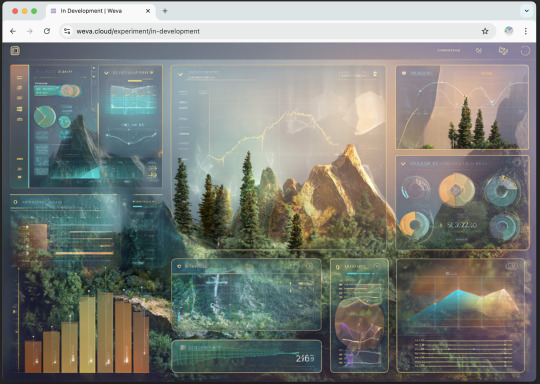Collapse the donut charts panel chevron
Screen dimensions: 540x384
(403, 164)
